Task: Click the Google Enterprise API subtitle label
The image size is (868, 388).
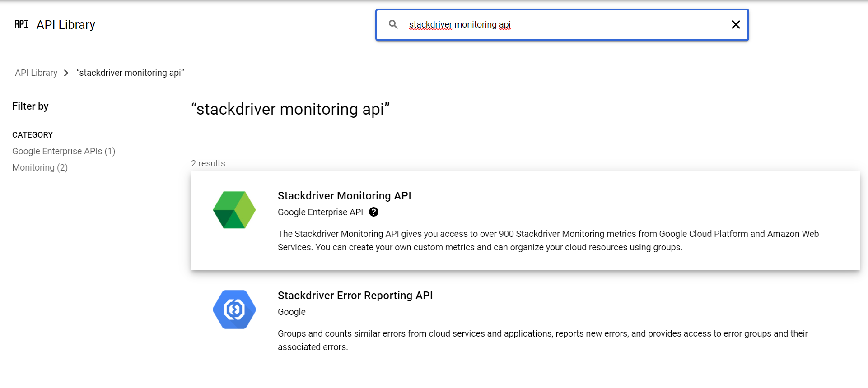Action: click(320, 212)
